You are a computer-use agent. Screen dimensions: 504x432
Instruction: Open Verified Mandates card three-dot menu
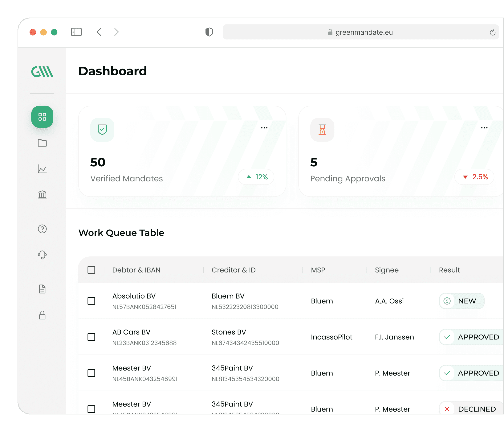coord(264,128)
